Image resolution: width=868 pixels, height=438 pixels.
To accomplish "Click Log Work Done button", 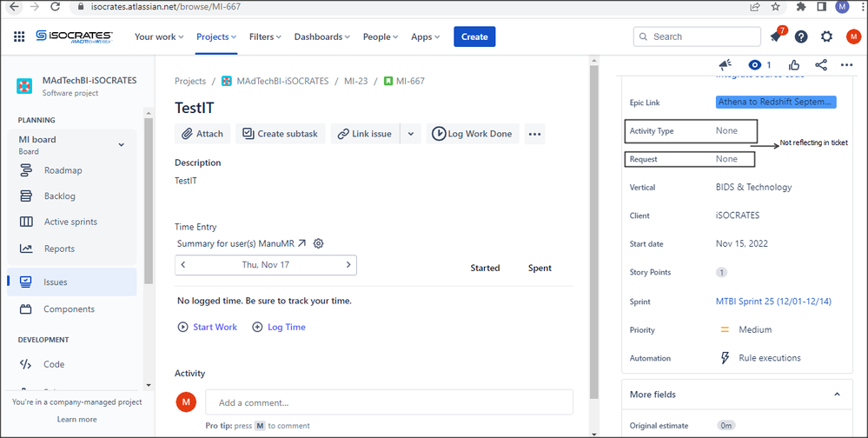I will [472, 134].
